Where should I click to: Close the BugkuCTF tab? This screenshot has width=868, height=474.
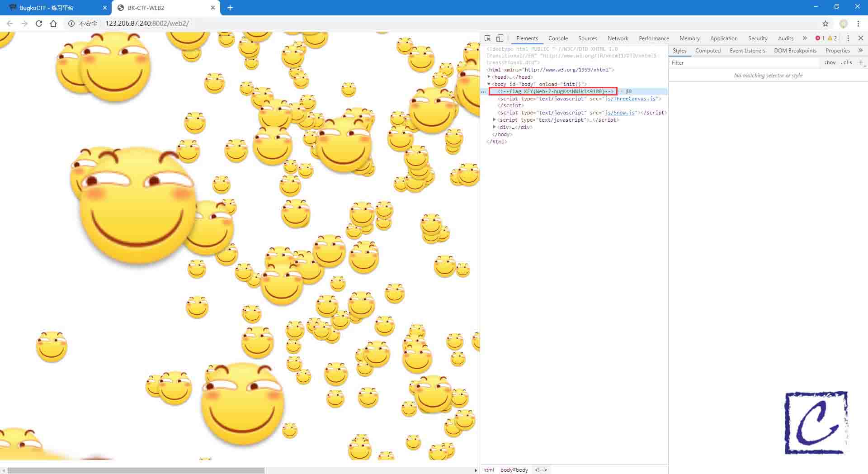104,8
